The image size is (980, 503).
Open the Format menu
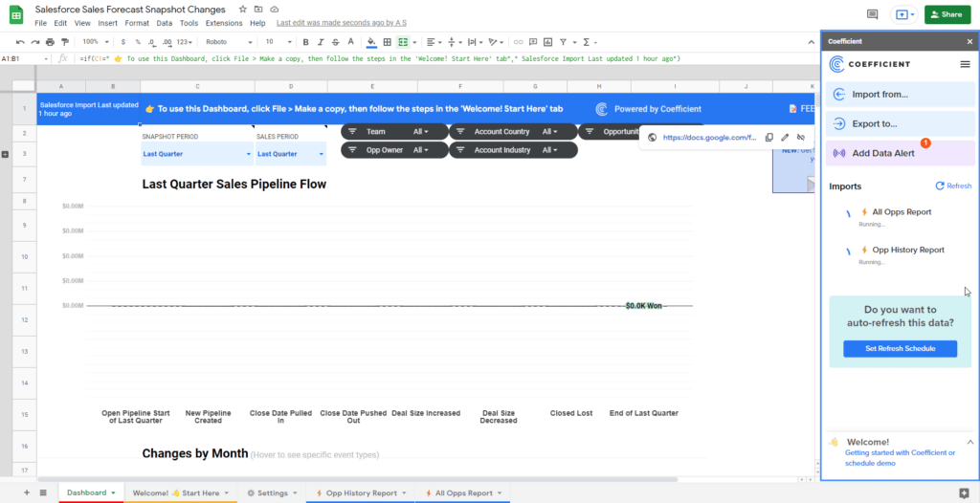(x=137, y=23)
